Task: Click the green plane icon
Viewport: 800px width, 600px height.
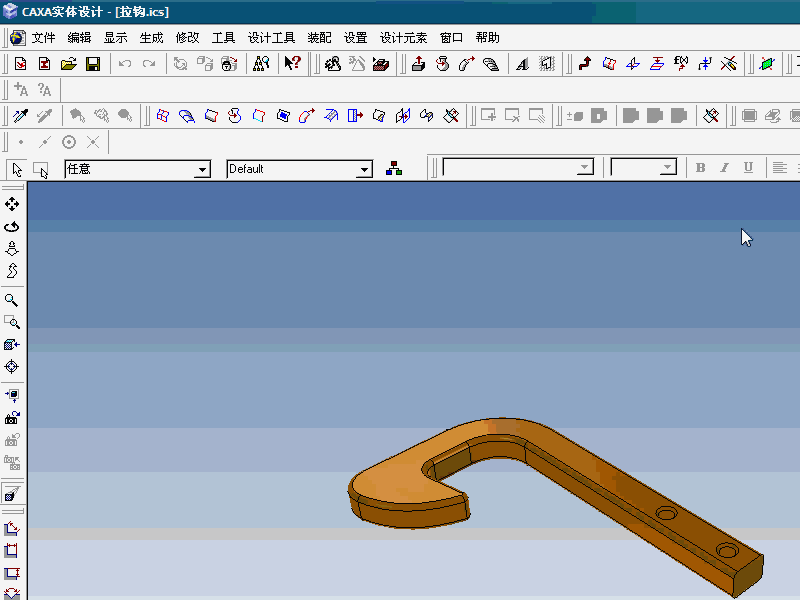Action: pos(767,64)
